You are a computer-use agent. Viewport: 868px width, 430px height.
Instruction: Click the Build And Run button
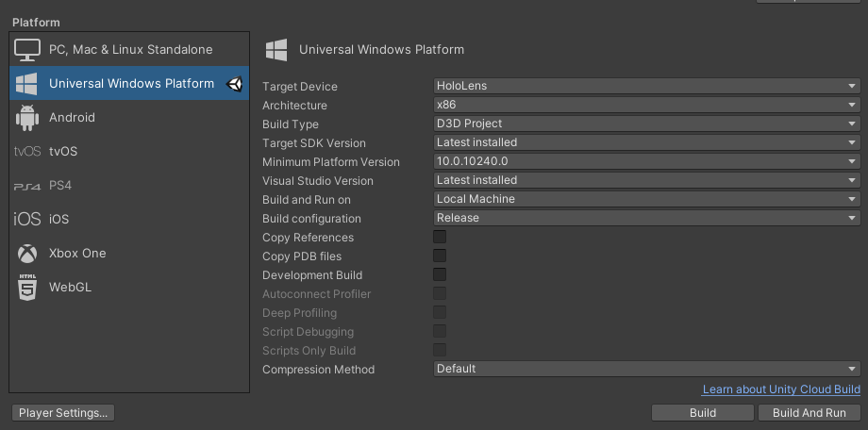tap(810, 413)
